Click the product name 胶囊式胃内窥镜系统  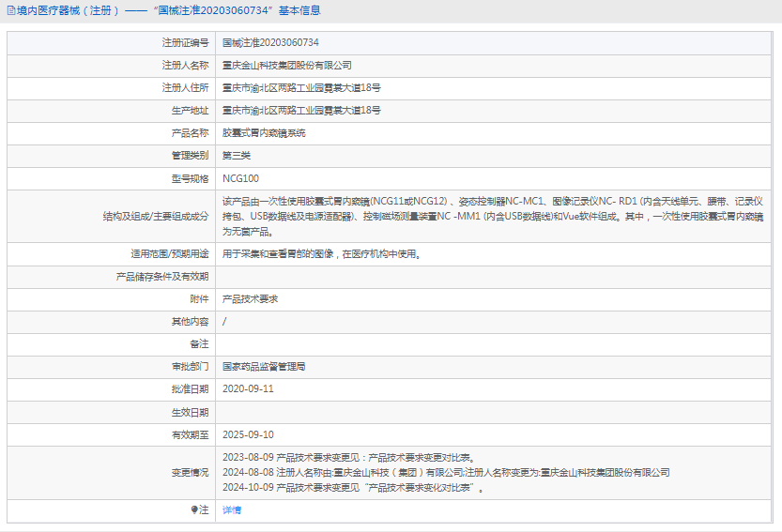[x=264, y=133]
